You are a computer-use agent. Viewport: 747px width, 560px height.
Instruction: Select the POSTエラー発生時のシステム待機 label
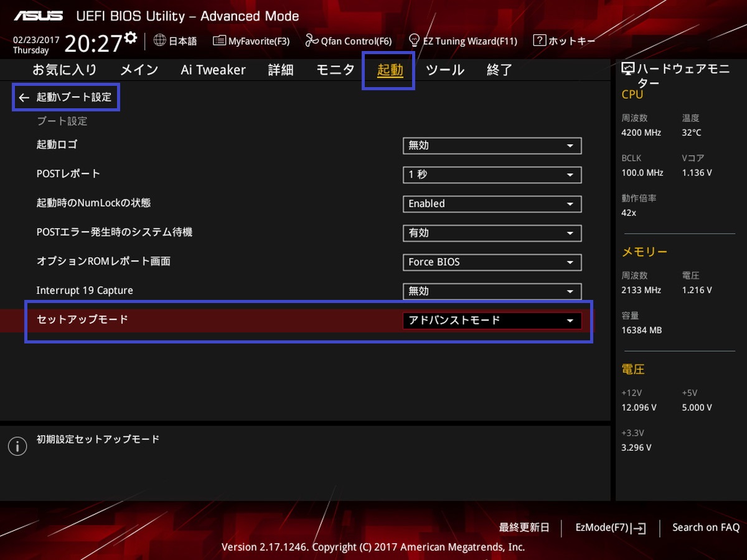tap(114, 232)
